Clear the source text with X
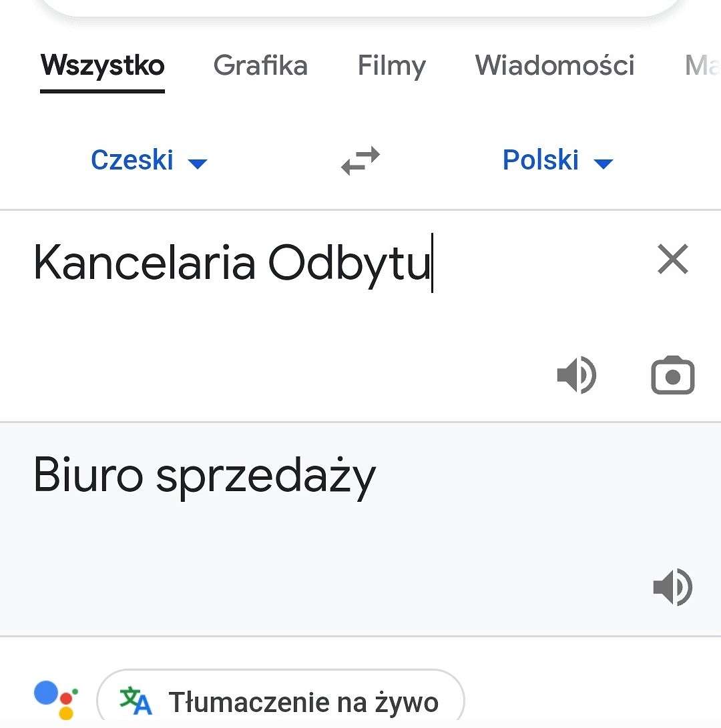721x728 pixels. [x=673, y=259]
